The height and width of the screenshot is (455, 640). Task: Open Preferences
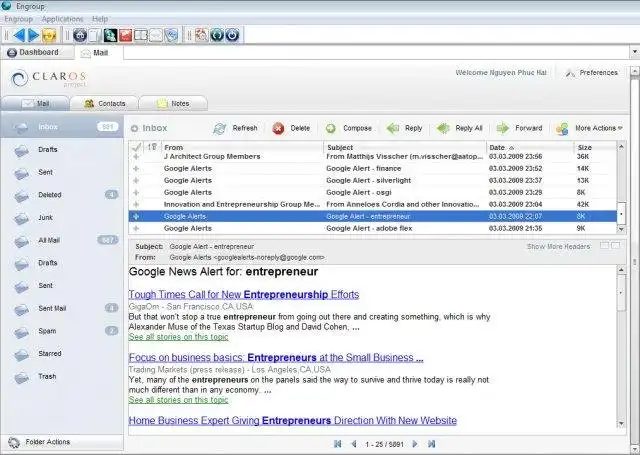(x=592, y=73)
